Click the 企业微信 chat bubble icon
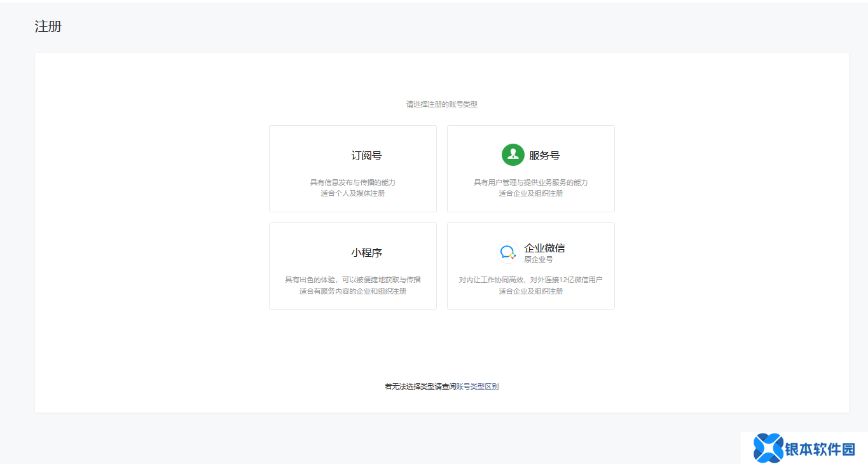 [507, 252]
